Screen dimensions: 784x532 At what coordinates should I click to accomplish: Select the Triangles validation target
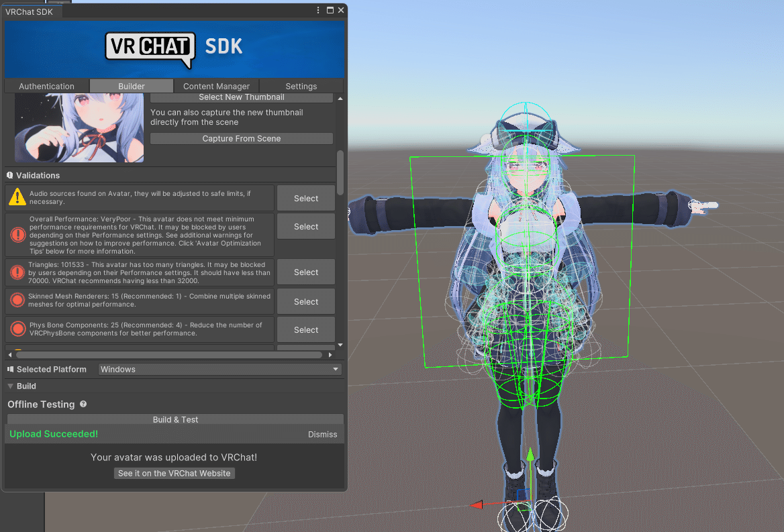tap(306, 272)
